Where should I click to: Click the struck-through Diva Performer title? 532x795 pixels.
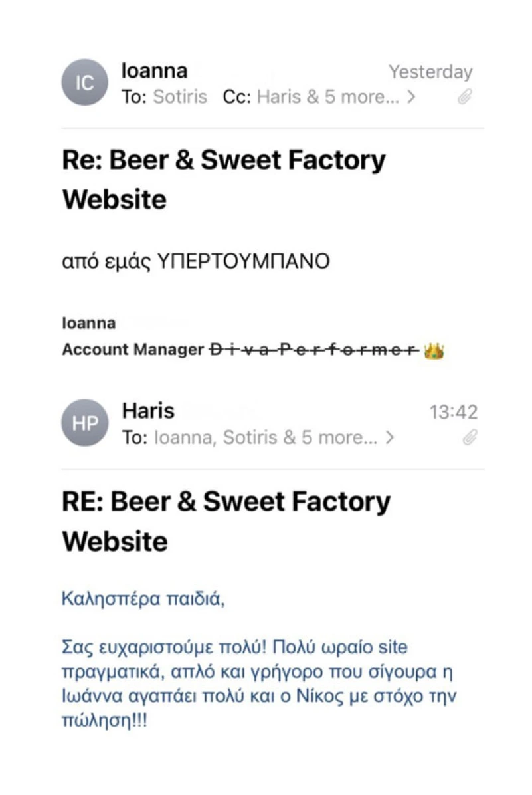click(x=315, y=350)
